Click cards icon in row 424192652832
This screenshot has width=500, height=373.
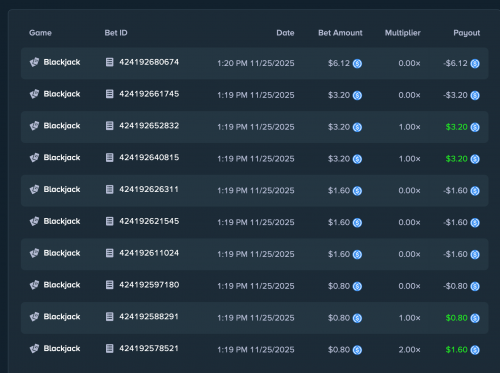(x=34, y=126)
